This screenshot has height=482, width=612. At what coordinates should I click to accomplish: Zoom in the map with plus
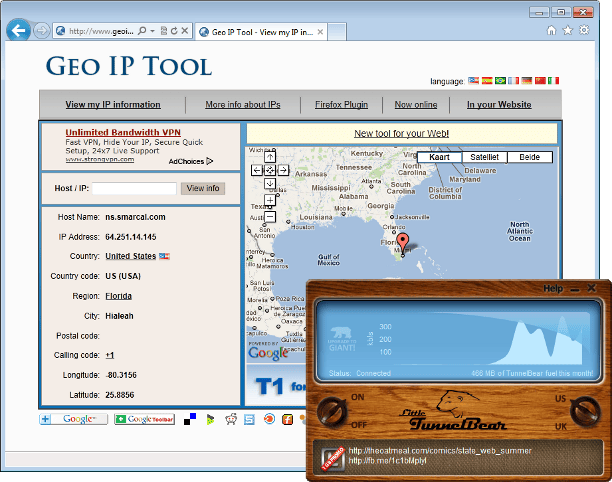[270, 200]
